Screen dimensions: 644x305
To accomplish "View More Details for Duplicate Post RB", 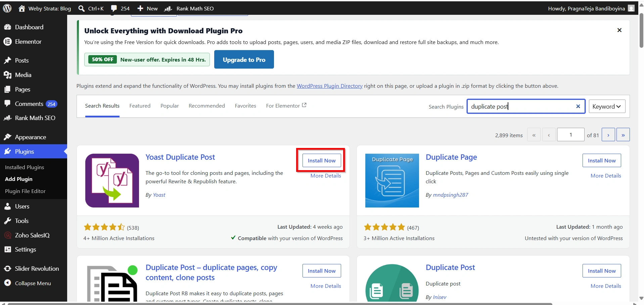I will point(326,286).
